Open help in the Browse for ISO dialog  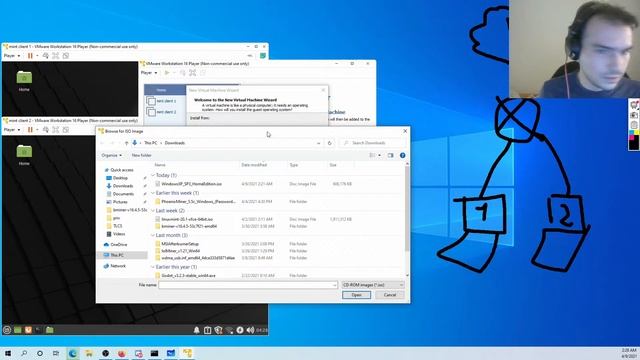[402, 155]
